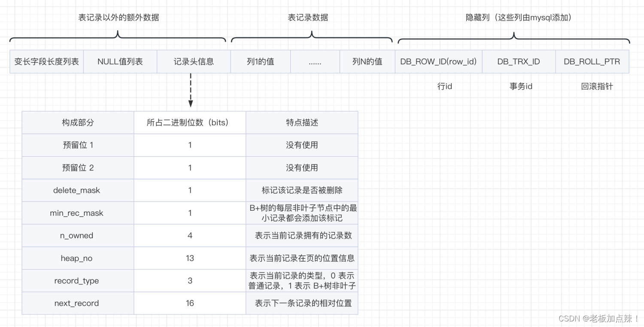Click the value 16 in next_record row

(190, 303)
